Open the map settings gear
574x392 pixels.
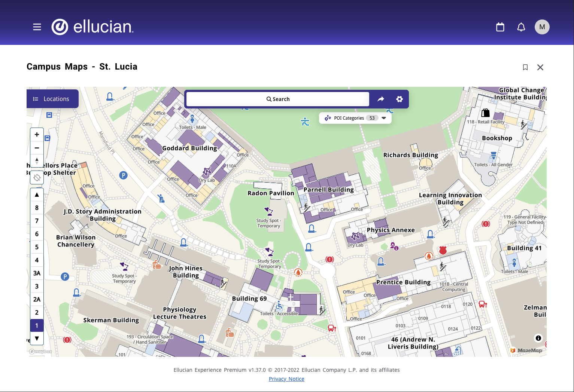(x=399, y=99)
